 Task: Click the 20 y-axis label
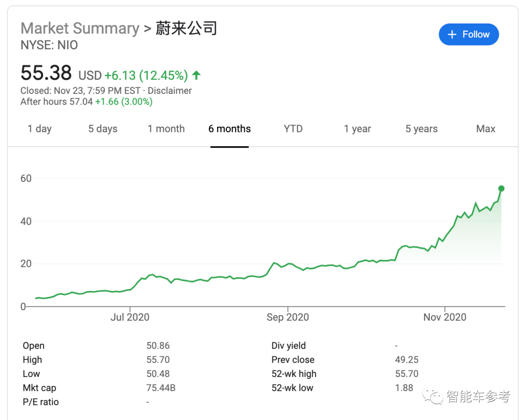point(26,264)
